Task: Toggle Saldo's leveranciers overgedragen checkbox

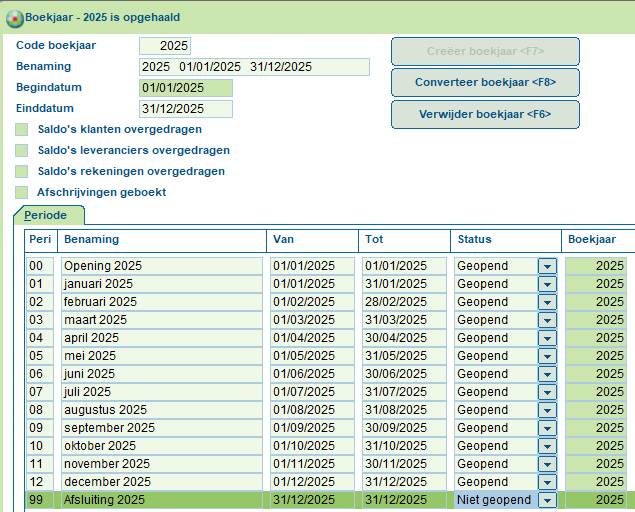Action: (x=22, y=150)
